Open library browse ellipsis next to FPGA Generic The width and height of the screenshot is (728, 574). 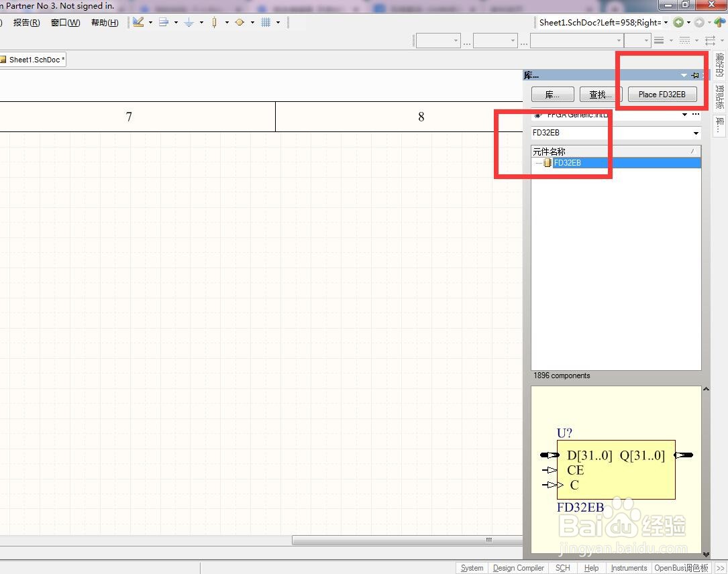point(696,114)
